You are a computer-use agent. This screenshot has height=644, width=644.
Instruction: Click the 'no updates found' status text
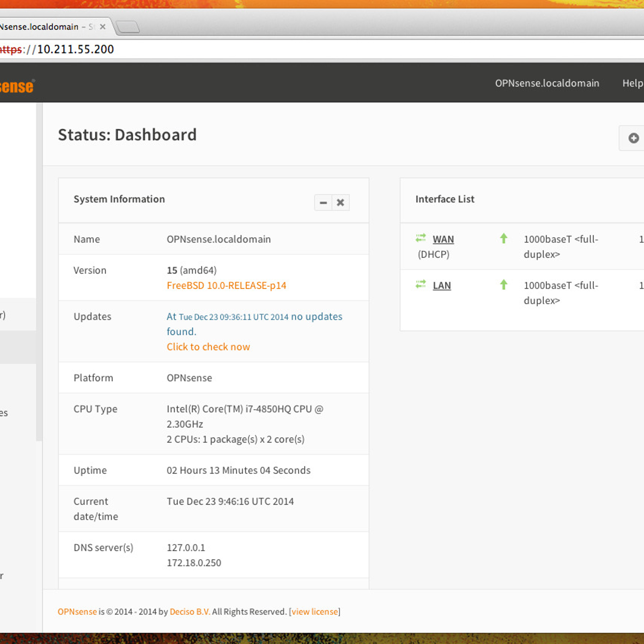click(254, 324)
